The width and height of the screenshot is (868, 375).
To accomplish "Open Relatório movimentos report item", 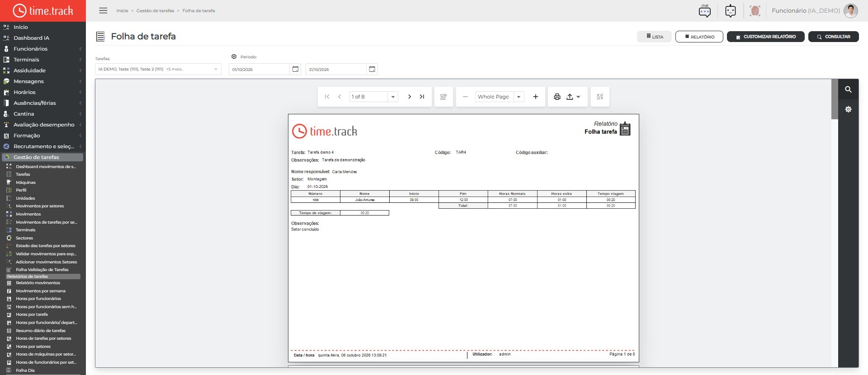I will coord(38,283).
